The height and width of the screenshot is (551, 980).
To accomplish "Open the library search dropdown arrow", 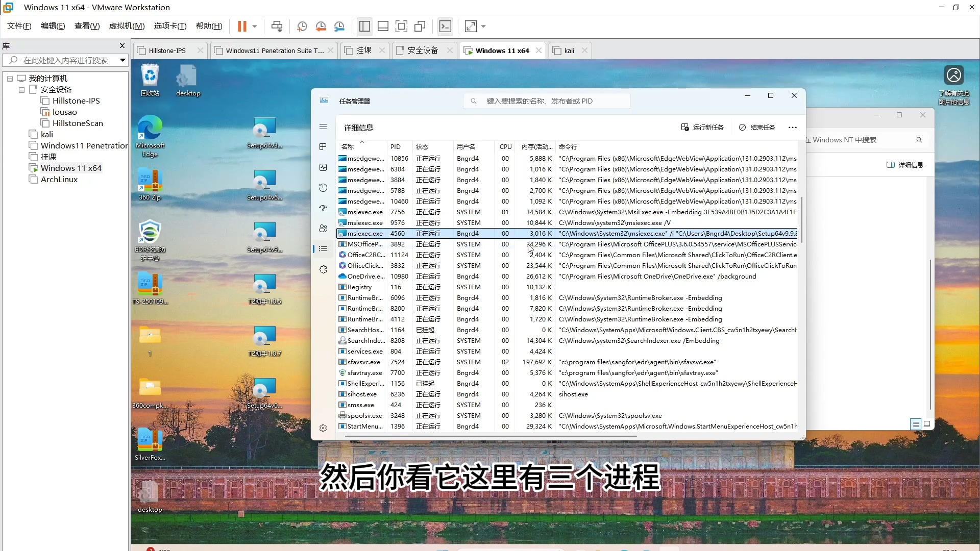I will click(x=122, y=60).
